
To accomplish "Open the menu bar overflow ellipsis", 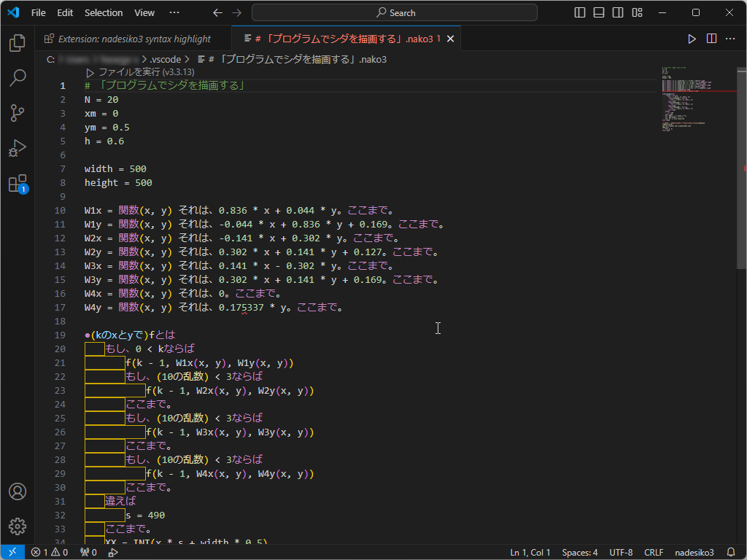I will click(x=174, y=12).
